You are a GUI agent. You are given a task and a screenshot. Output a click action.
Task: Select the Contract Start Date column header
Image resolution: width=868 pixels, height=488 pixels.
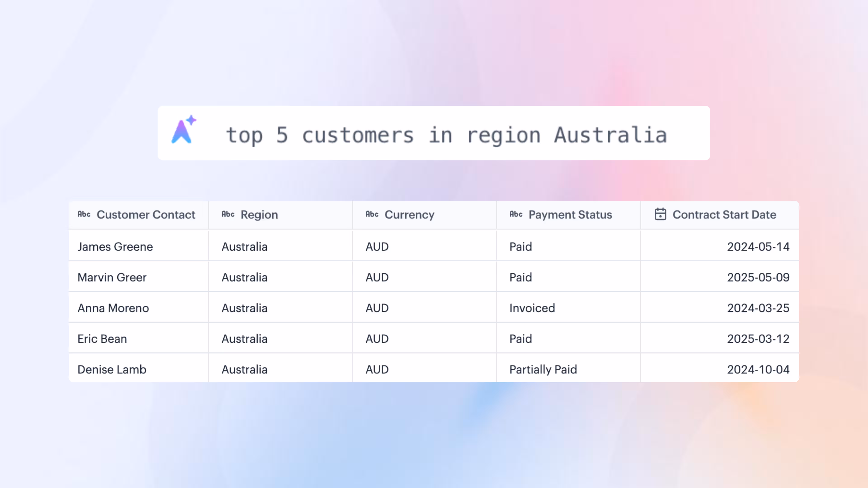[x=724, y=215]
